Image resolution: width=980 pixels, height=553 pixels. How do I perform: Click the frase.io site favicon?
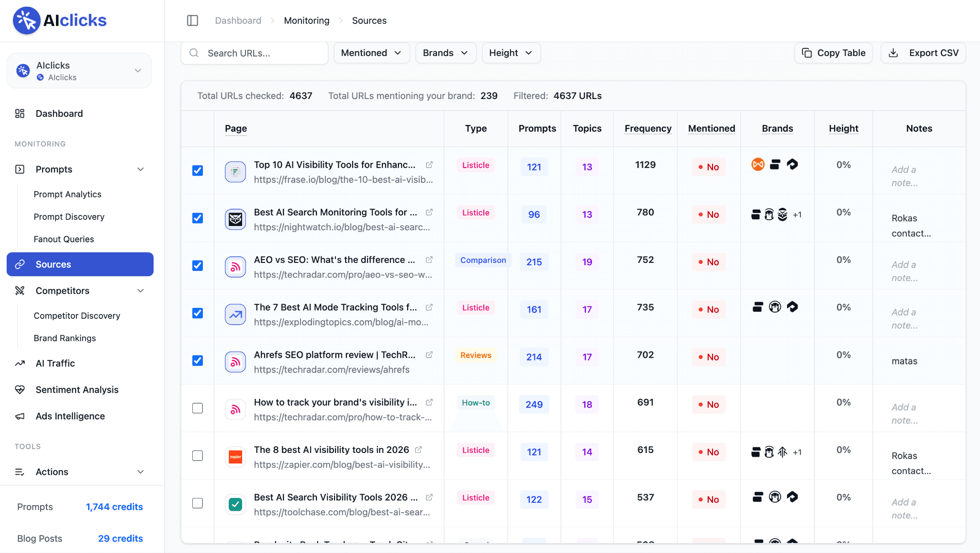[235, 171]
